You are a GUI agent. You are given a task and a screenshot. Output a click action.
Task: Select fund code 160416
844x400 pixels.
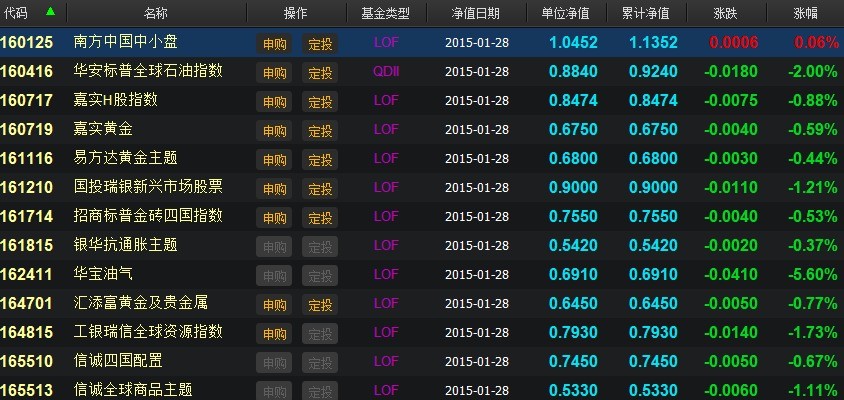tap(27, 72)
